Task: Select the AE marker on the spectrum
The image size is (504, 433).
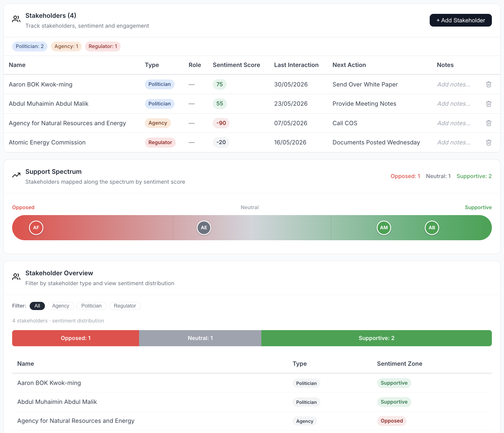Action: click(x=204, y=228)
